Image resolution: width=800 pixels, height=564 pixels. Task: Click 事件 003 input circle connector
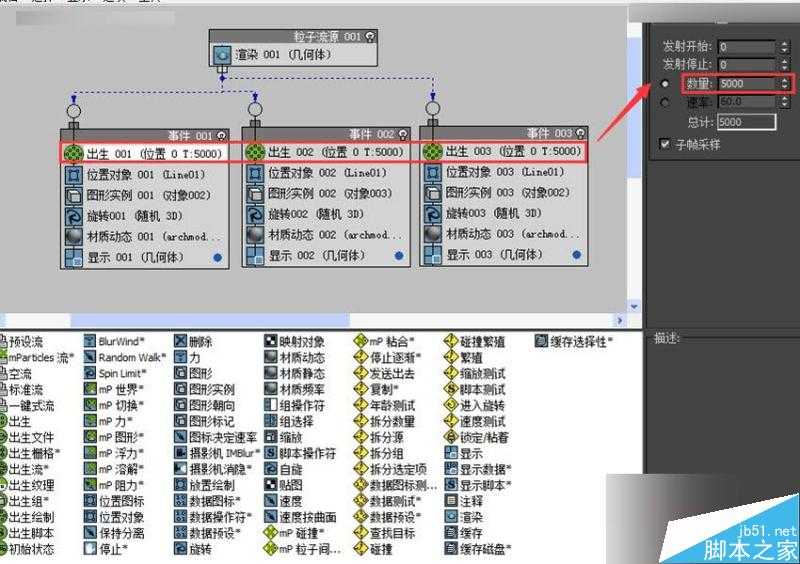(433, 108)
